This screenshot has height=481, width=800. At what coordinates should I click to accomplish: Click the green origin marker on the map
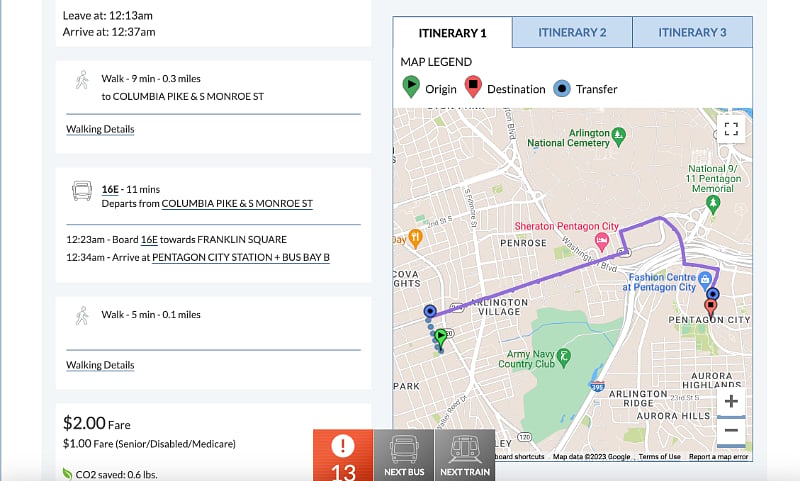(441, 338)
